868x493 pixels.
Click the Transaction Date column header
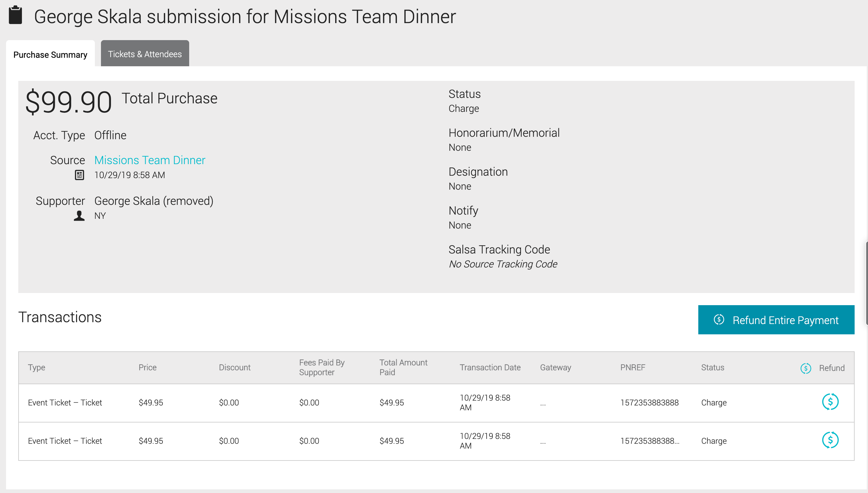[x=490, y=367]
